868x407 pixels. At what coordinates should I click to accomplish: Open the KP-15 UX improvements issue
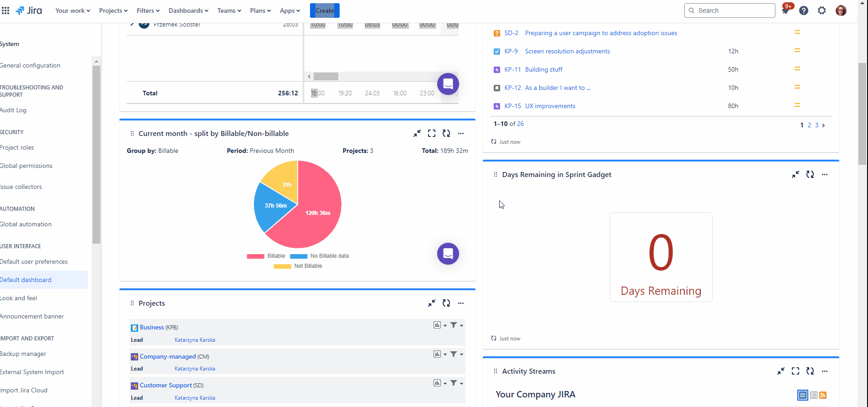pyautogui.click(x=550, y=106)
